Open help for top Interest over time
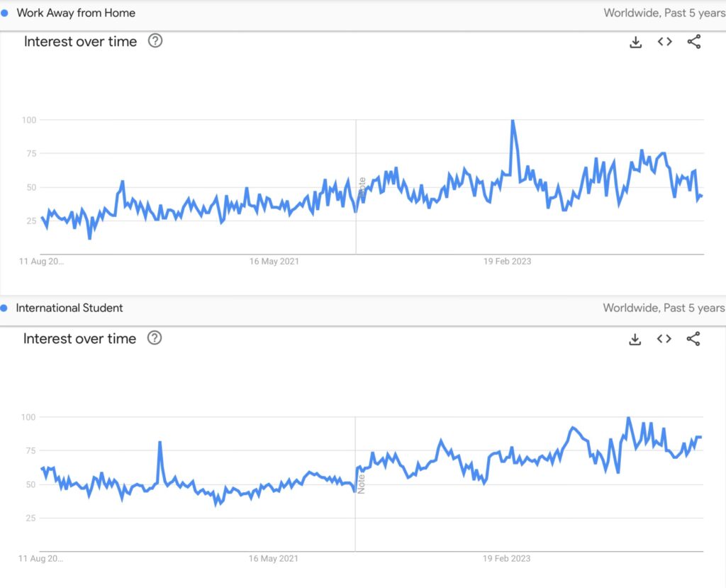Image resolution: width=726 pixels, height=588 pixels. click(155, 40)
